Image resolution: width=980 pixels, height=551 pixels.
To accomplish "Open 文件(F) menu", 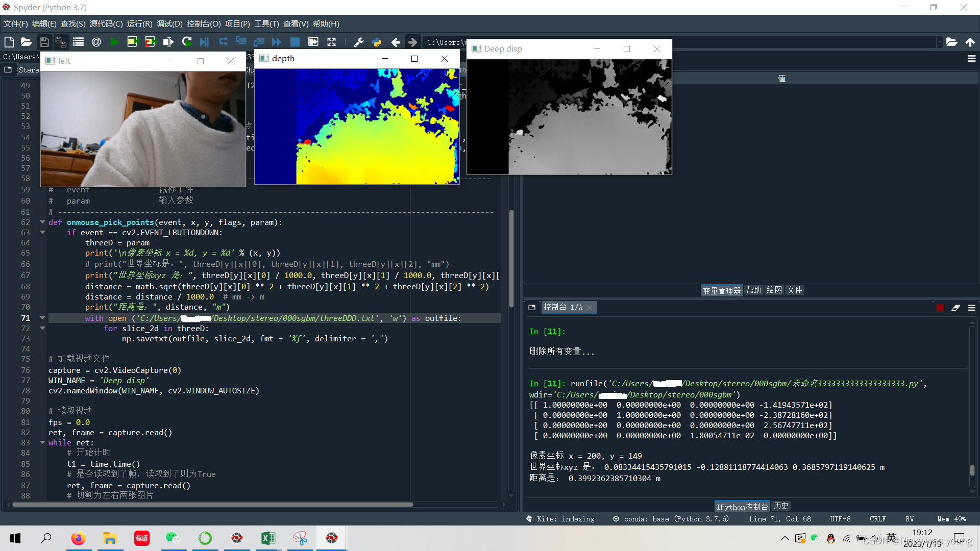I will coord(15,24).
